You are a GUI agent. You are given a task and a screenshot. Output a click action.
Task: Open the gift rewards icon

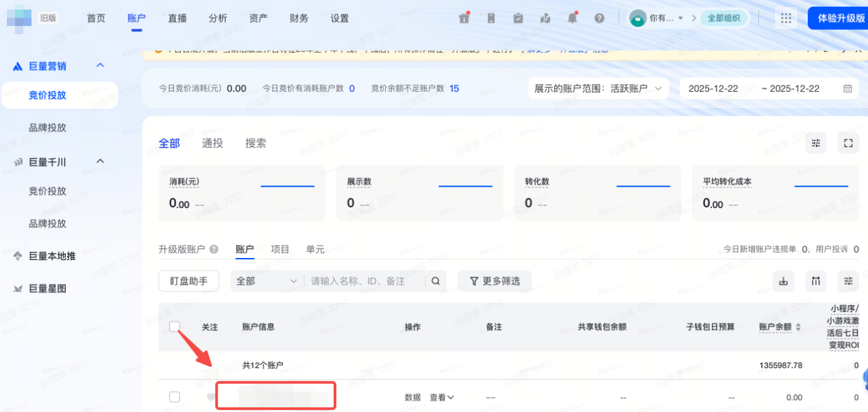[464, 18]
